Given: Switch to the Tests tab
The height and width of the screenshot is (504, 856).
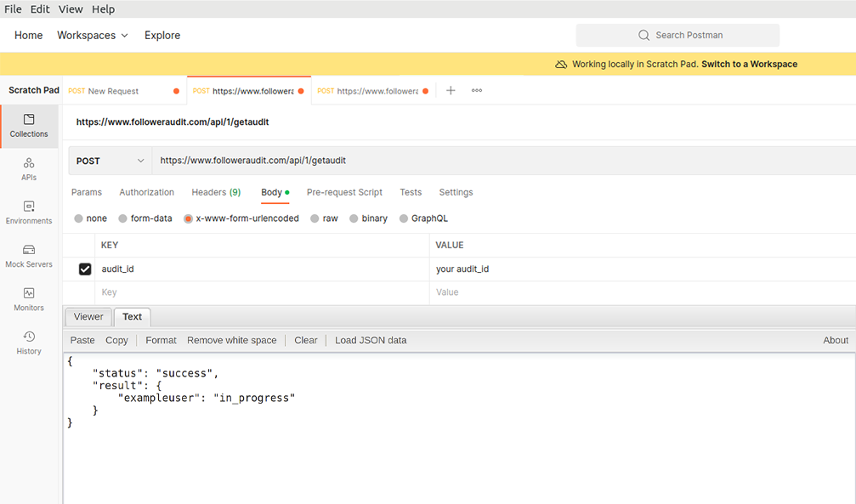Looking at the screenshot, I should tap(411, 192).
